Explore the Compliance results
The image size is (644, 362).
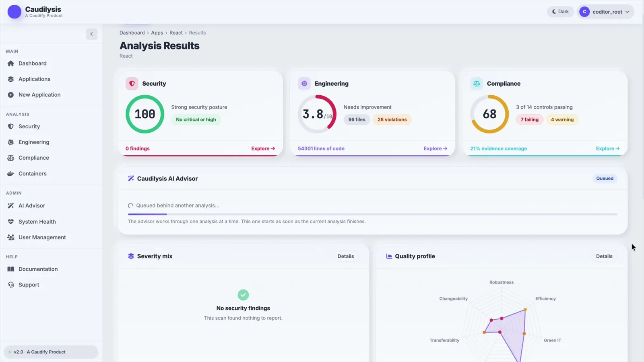608,148
